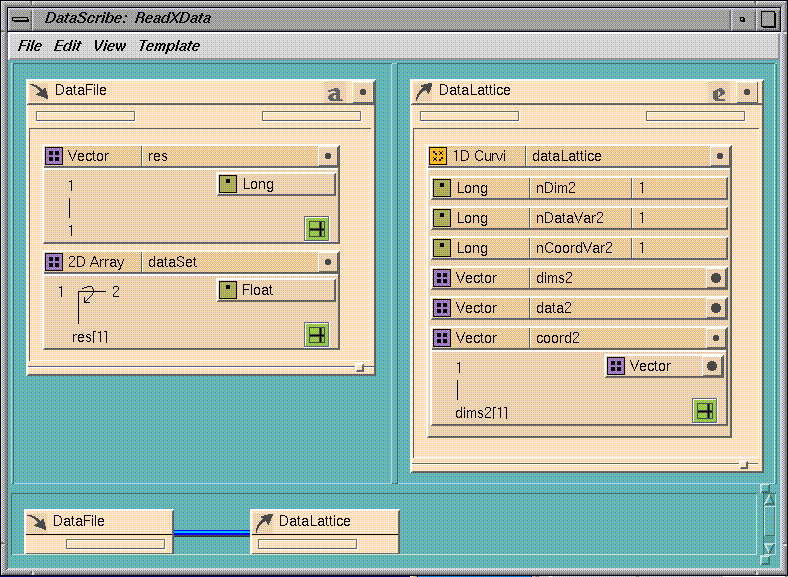788x577 pixels.
Task: Toggle the dot button on data2 row
Action: (715, 308)
